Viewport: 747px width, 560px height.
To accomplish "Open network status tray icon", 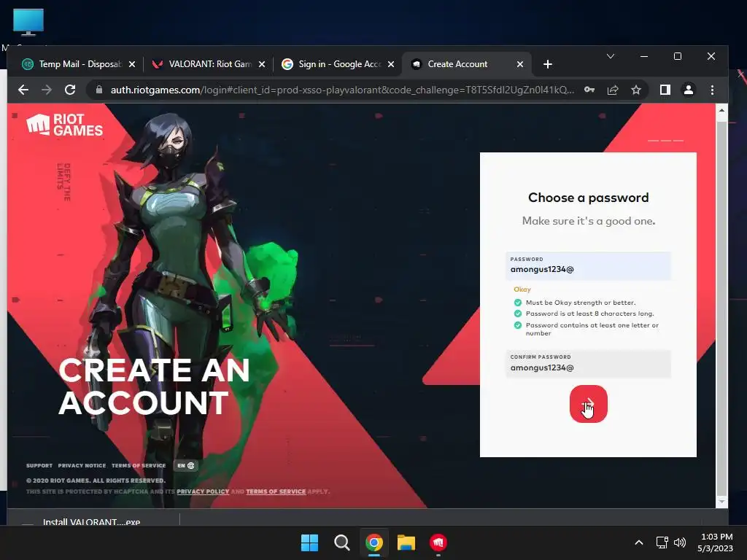I will coord(662,542).
